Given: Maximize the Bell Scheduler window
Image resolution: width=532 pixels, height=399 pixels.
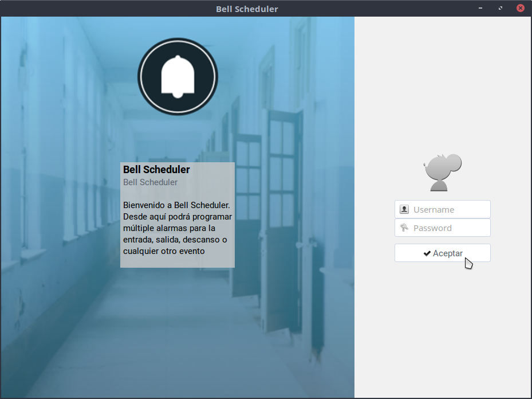Looking at the screenshot, I should coord(501,9).
